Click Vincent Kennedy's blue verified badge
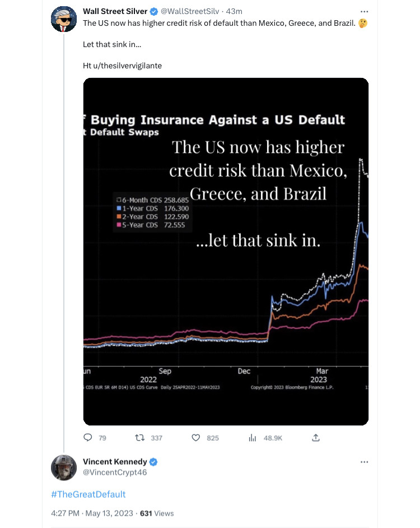This screenshot has height=528, width=420. (x=154, y=462)
